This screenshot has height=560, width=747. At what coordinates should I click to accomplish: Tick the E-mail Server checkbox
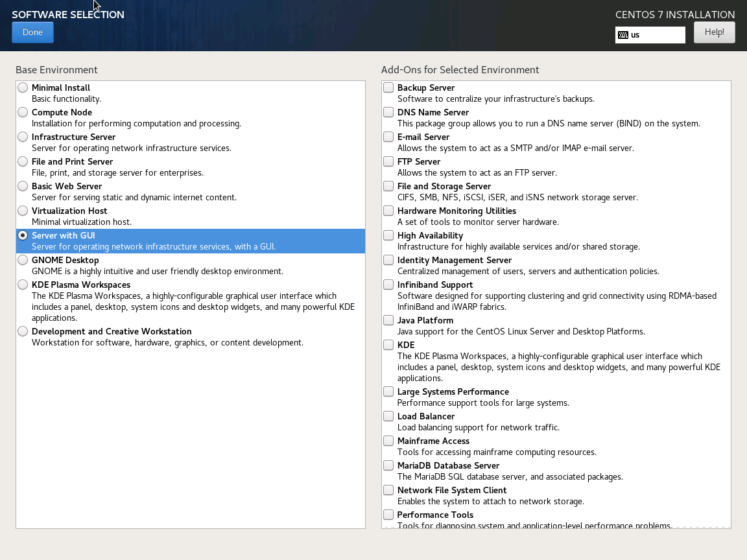[x=388, y=137]
